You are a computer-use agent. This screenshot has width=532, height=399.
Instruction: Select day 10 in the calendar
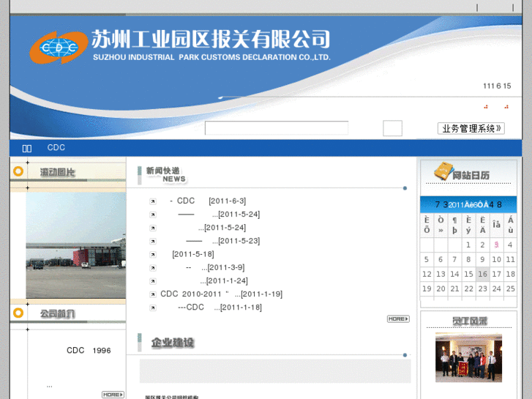(496, 259)
